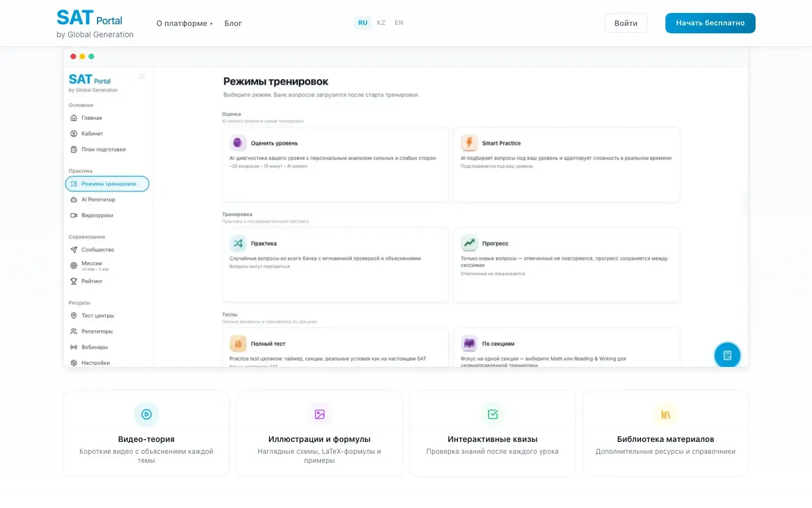The image size is (812, 508).
Task: Select Режимы тренировок sidebar item
Action: [x=107, y=184]
